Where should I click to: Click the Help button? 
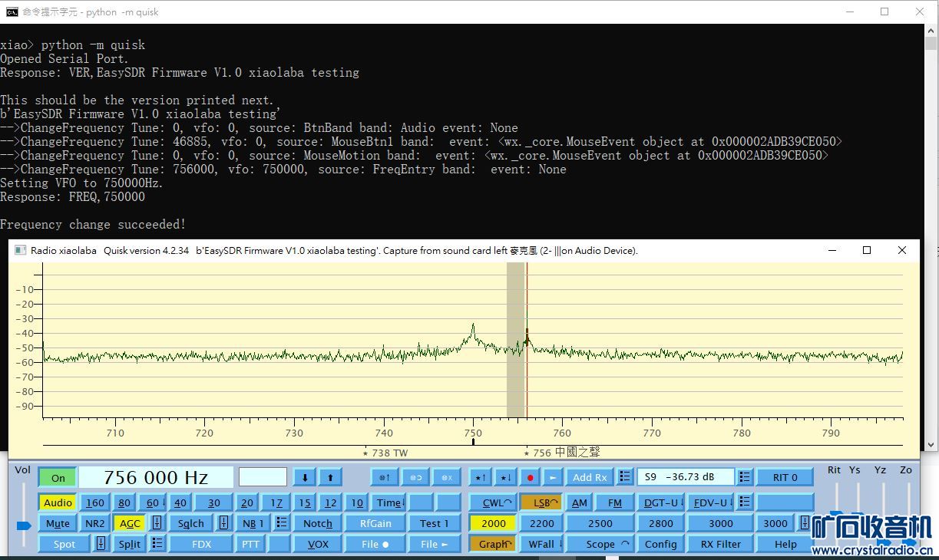(x=785, y=544)
